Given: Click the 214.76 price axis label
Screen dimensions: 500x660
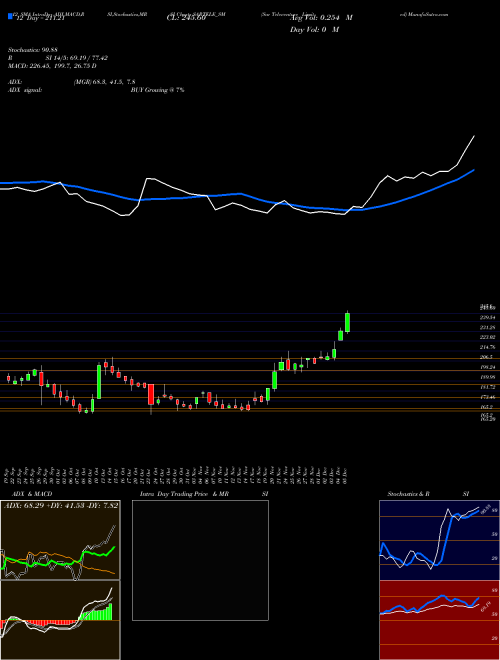Looking at the screenshot, I should (487, 347).
